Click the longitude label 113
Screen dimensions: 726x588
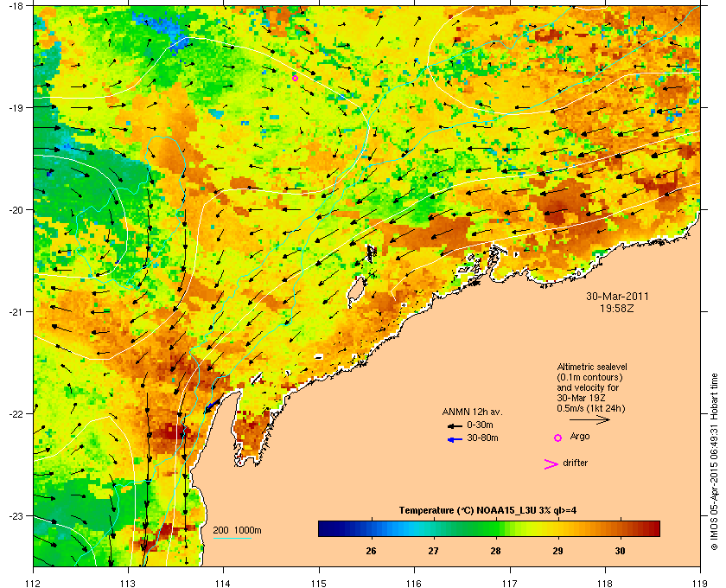[128, 584]
